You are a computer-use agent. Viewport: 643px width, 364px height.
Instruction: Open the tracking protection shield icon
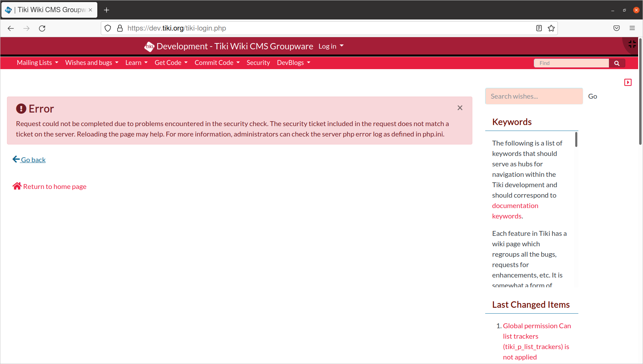click(x=108, y=28)
